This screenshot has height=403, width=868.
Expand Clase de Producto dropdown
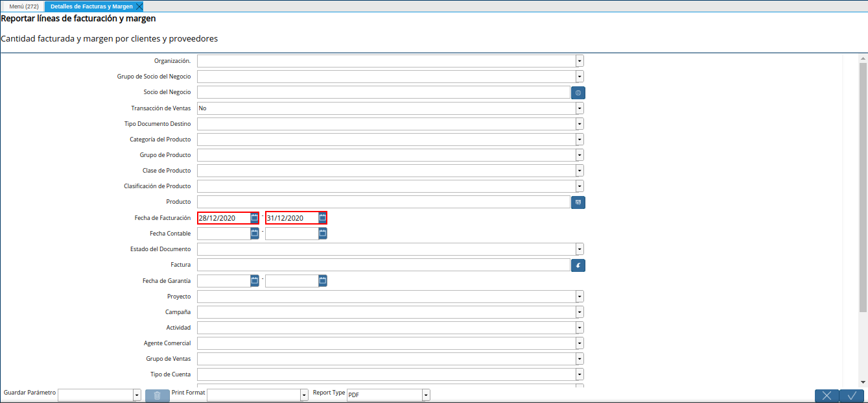tap(580, 171)
